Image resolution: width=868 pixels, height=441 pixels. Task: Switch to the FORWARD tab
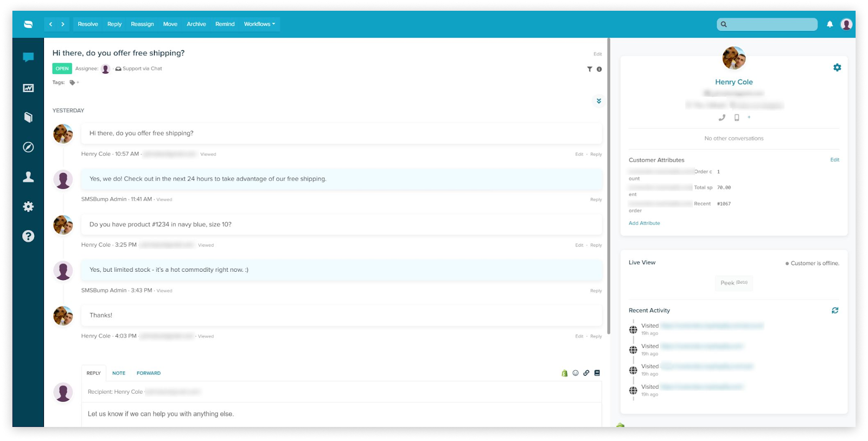click(x=149, y=373)
